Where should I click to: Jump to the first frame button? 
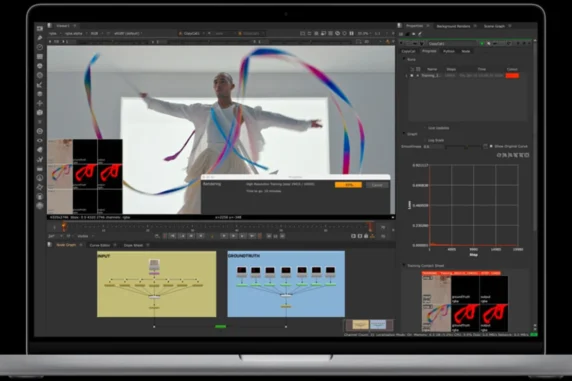tap(173, 236)
